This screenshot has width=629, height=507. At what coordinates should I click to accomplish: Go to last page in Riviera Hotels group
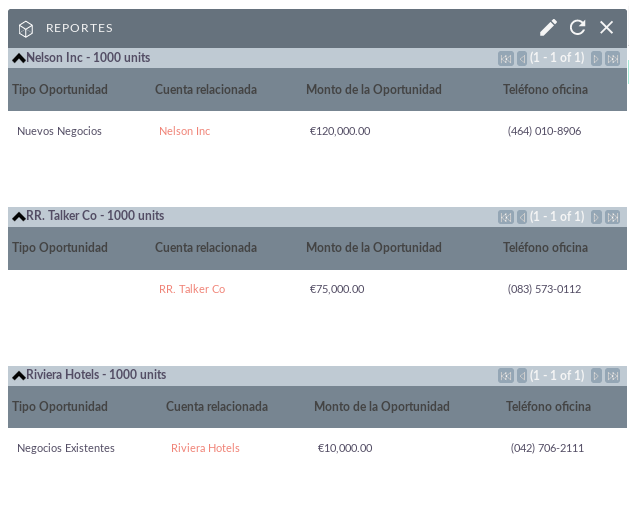[x=613, y=376]
